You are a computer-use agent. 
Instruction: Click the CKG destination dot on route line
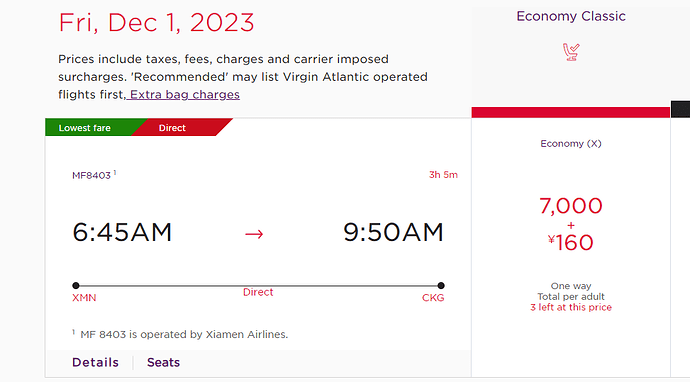441,286
